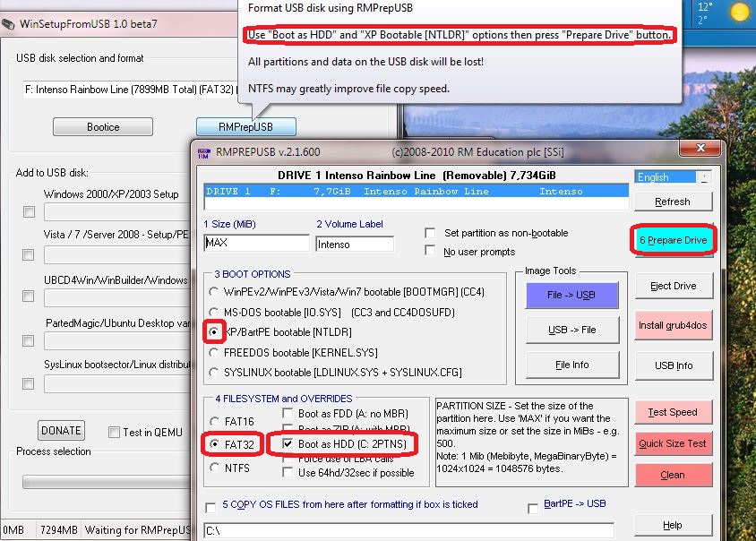Open the English language dropdown
The width and height of the screenshot is (756, 541).
tap(673, 177)
